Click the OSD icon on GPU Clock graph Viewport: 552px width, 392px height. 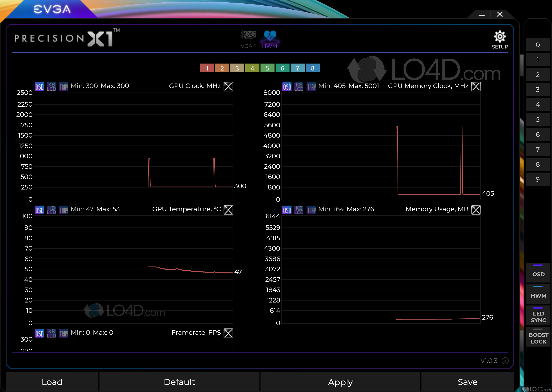click(39, 86)
